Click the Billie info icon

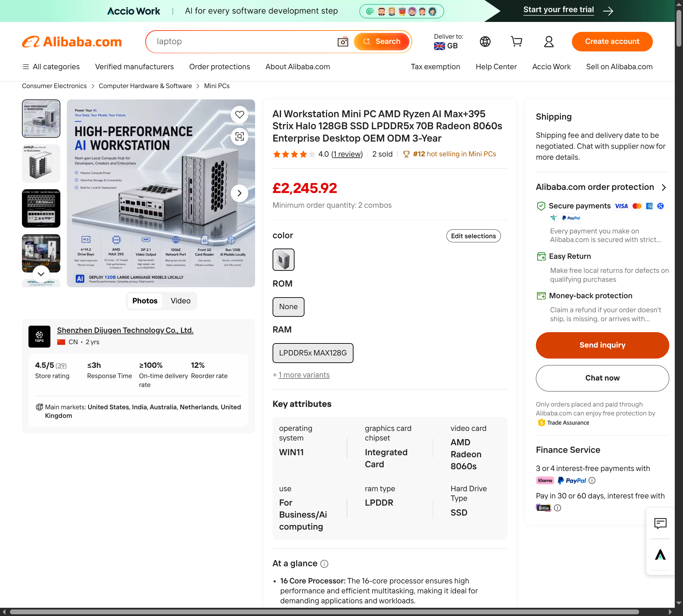558,508
